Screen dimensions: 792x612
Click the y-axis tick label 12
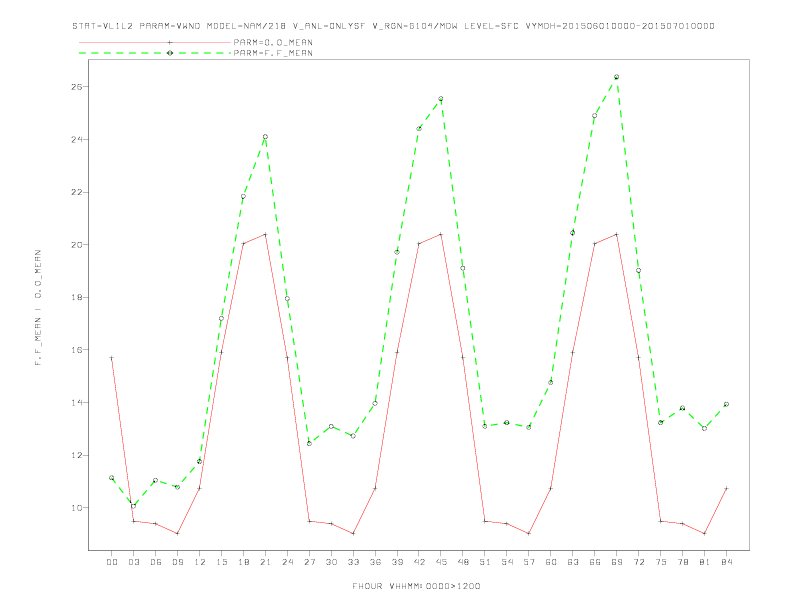(77, 455)
